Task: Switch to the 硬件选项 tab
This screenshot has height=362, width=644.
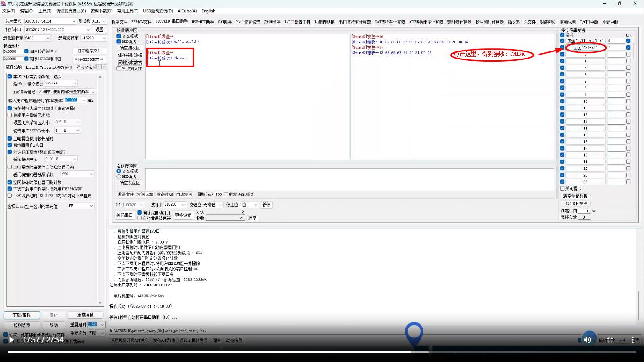Action: pyautogui.click(x=14, y=67)
